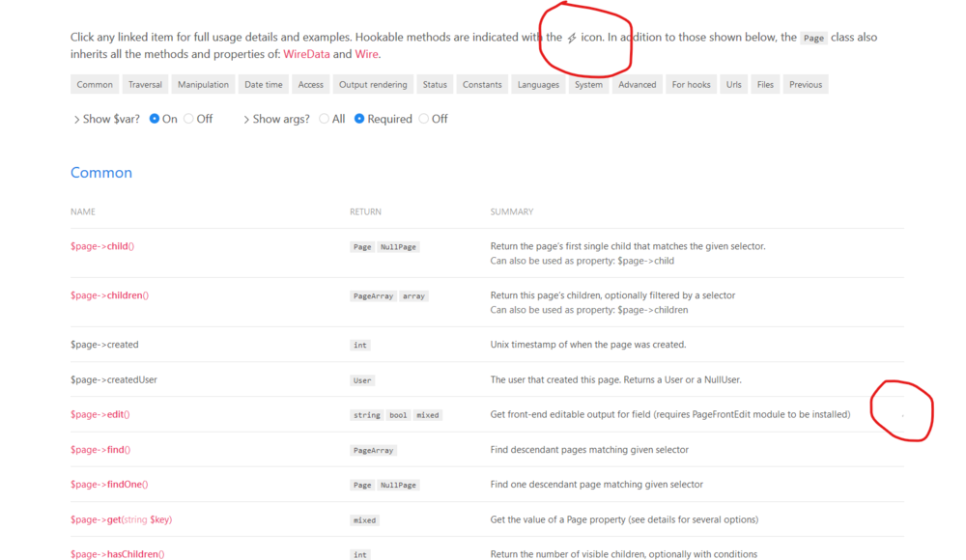Set Show $var option to Off

(x=189, y=119)
